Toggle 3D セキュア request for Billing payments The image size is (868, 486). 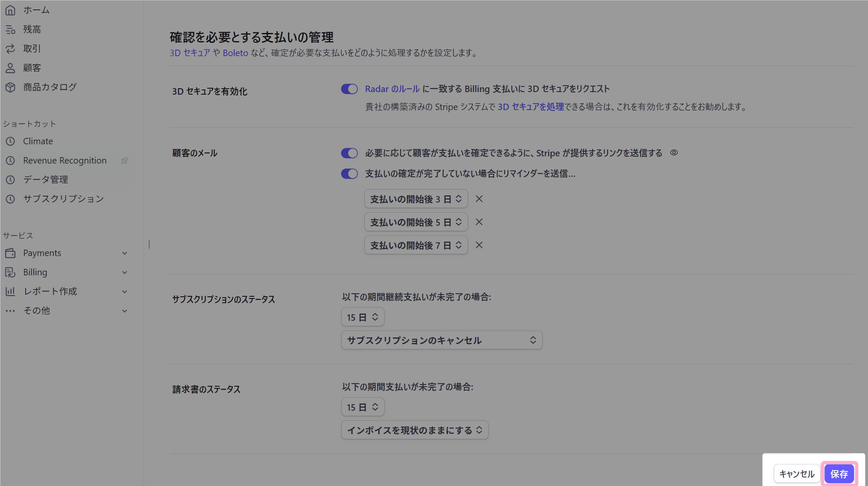click(349, 89)
